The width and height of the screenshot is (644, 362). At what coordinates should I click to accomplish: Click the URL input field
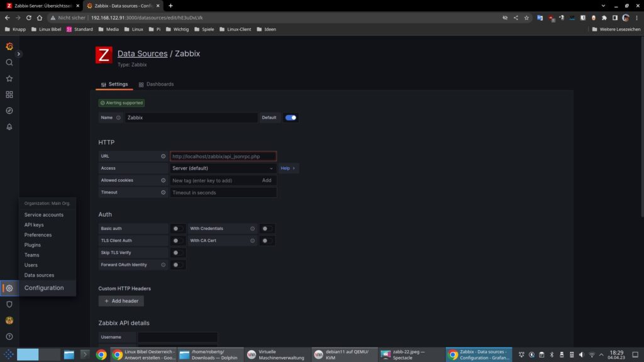click(223, 156)
